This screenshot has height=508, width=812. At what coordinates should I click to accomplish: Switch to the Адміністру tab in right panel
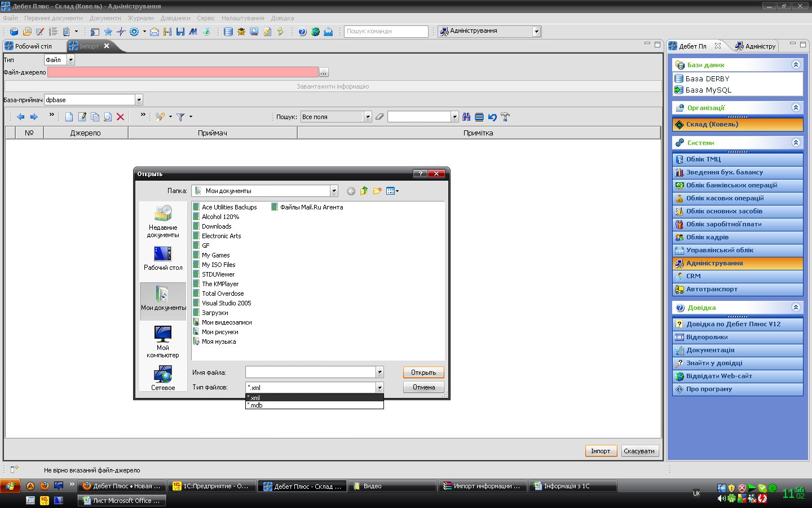[756, 46]
